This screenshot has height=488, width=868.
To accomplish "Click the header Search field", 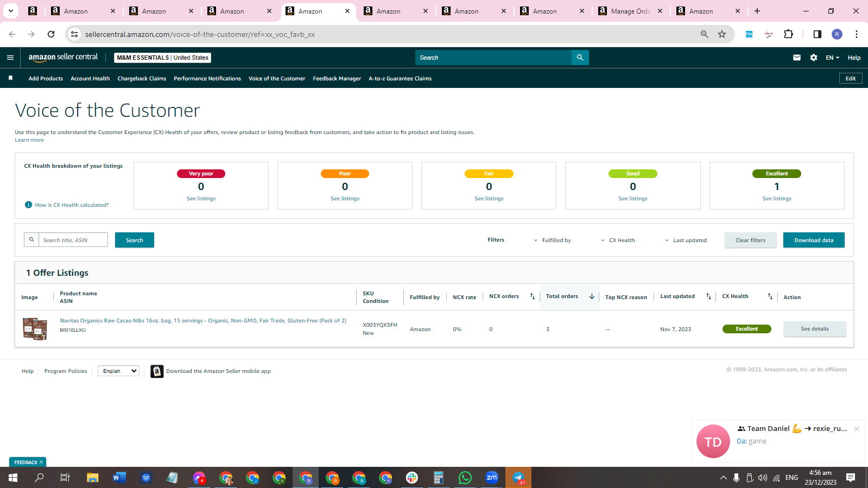I will (493, 58).
